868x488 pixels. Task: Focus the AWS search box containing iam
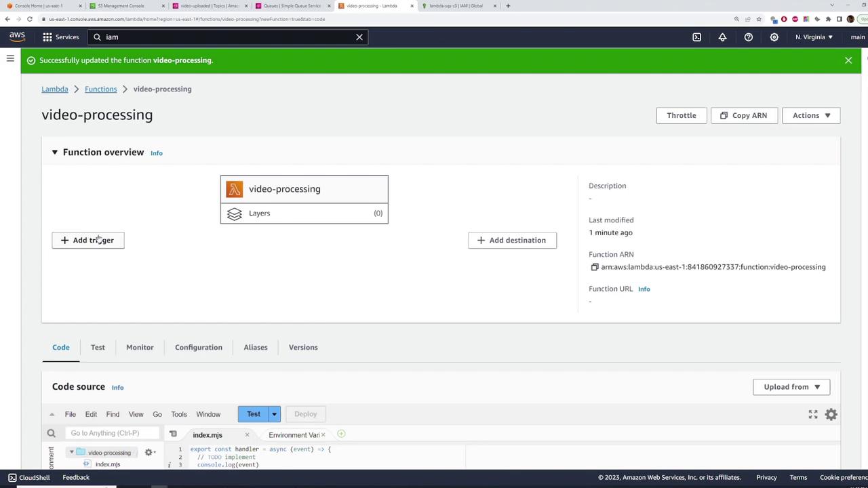pos(227,37)
